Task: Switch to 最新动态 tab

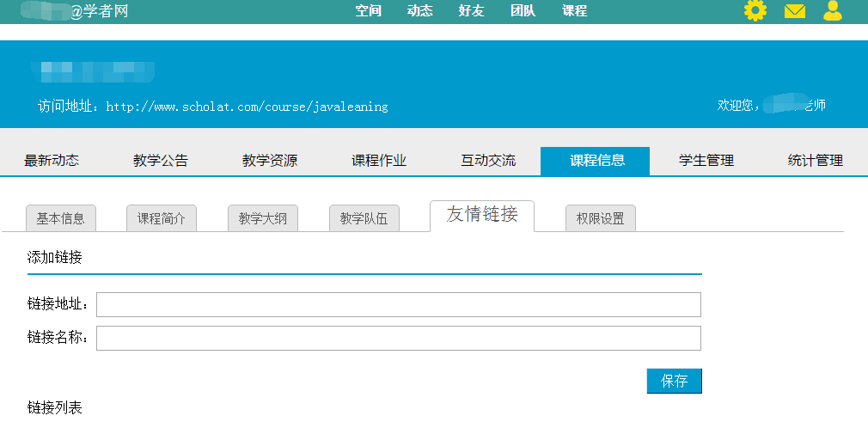Action: coord(52,161)
